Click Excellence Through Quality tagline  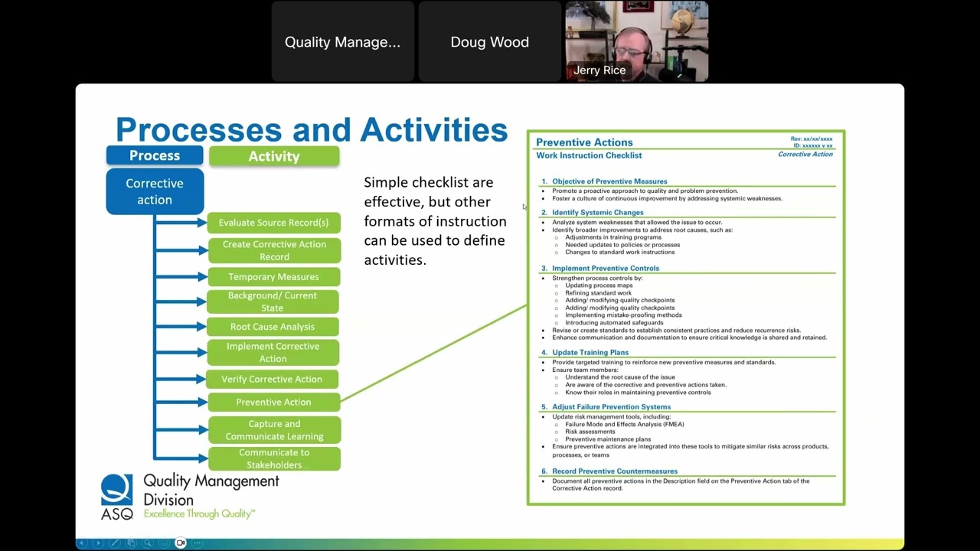(x=199, y=514)
